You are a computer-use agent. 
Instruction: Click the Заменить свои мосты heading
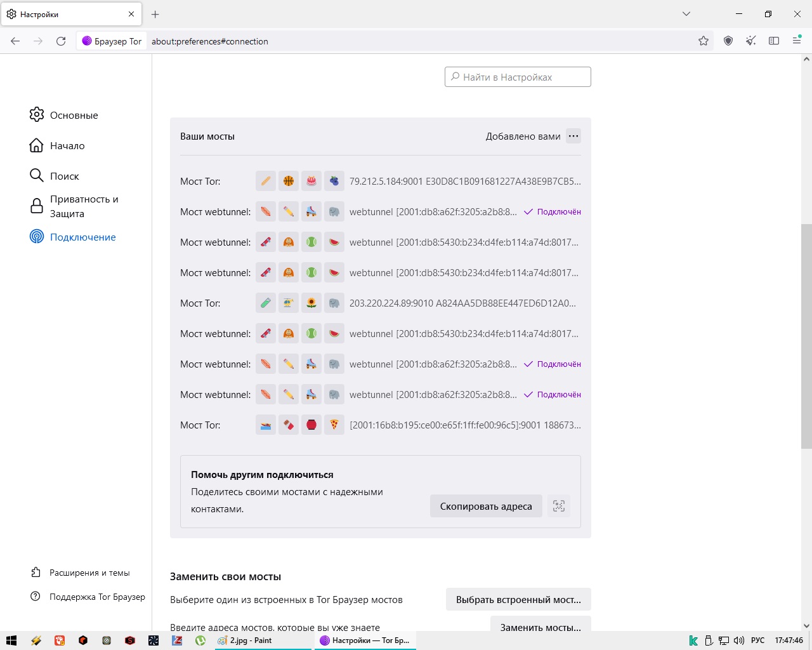click(x=225, y=576)
